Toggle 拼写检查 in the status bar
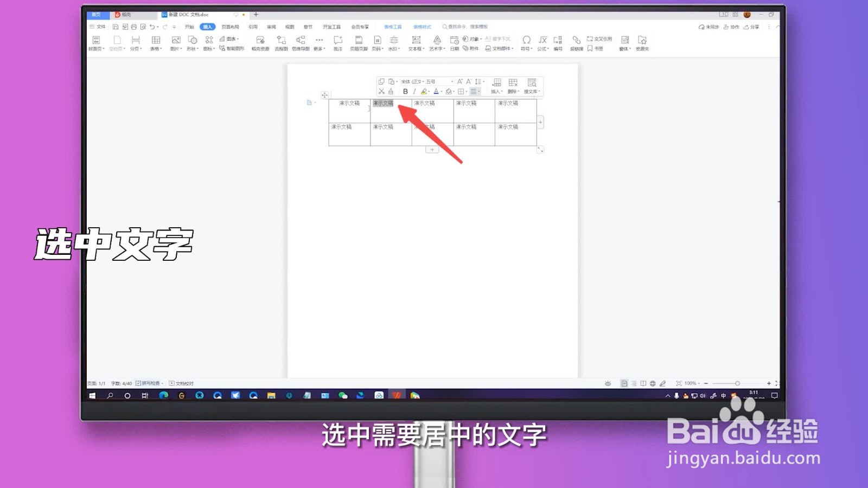The width and height of the screenshot is (868, 488). pos(151,383)
